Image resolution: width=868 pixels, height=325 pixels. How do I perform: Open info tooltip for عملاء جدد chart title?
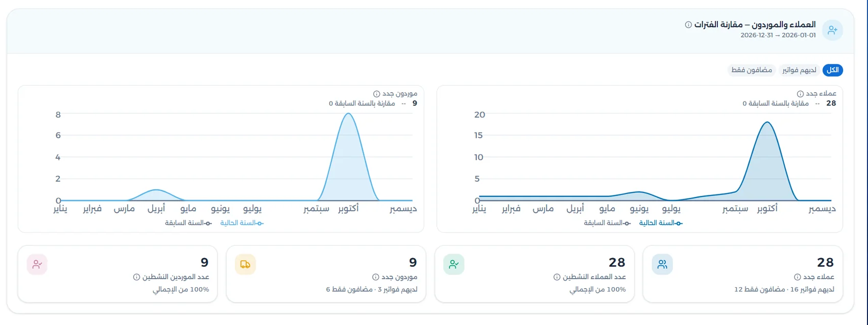(x=801, y=94)
